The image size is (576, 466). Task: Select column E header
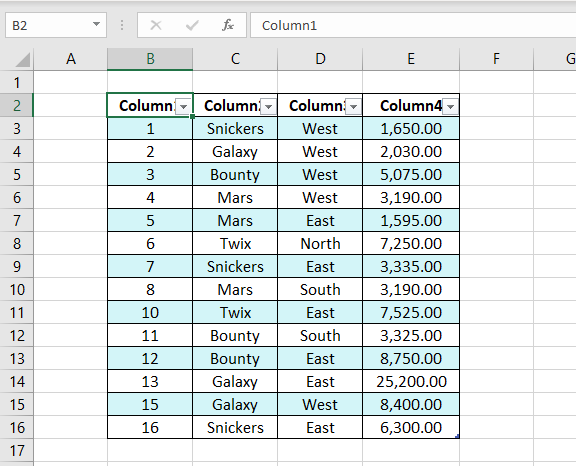[411, 59]
